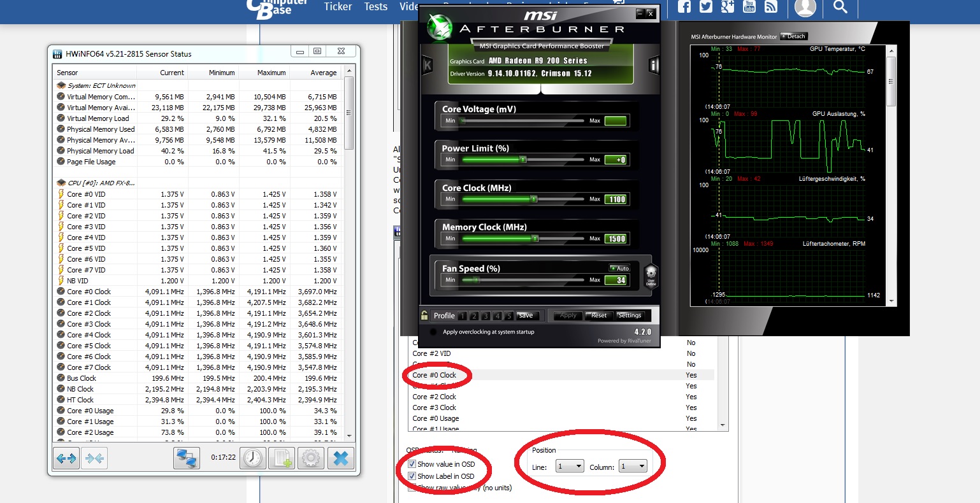The width and height of the screenshot is (980, 503).
Task: Open the Tests menu item
Action: point(376,6)
